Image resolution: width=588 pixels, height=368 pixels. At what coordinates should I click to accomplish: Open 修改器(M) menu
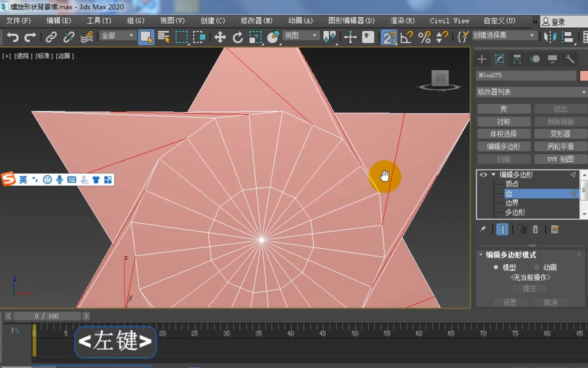256,21
